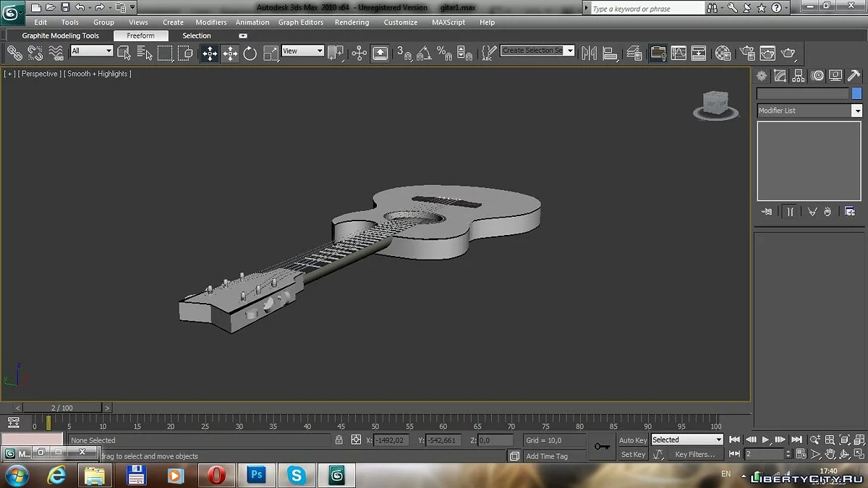
Task: Open the Material Editor
Action: (x=723, y=53)
